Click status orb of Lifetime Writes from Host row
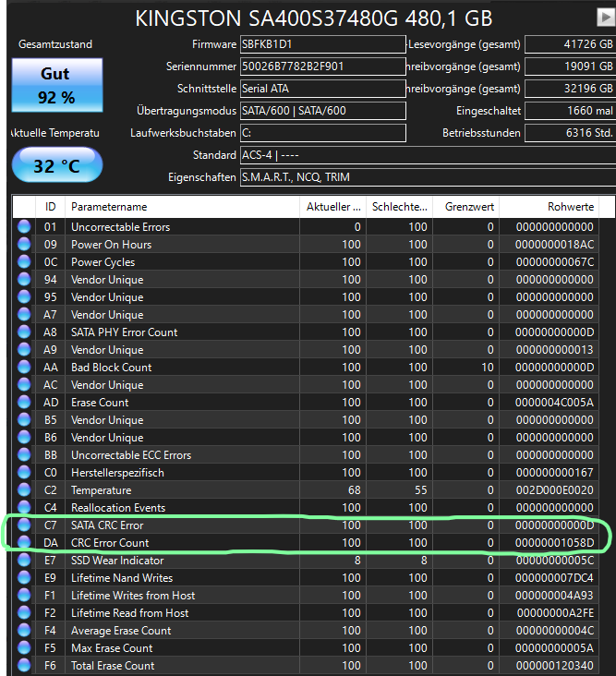616x676 pixels. 24,596
